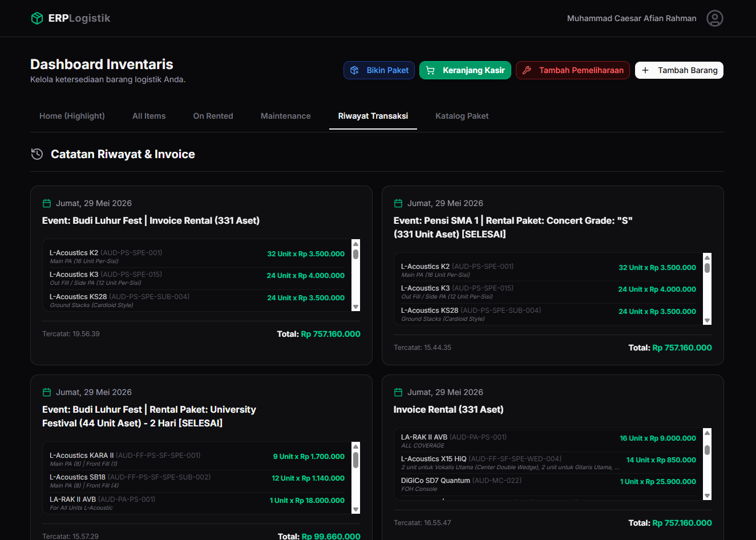This screenshot has width=756, height=540.
Task: Click the L-Acoustics X15 HiQ row
Action: coord(548,463)
